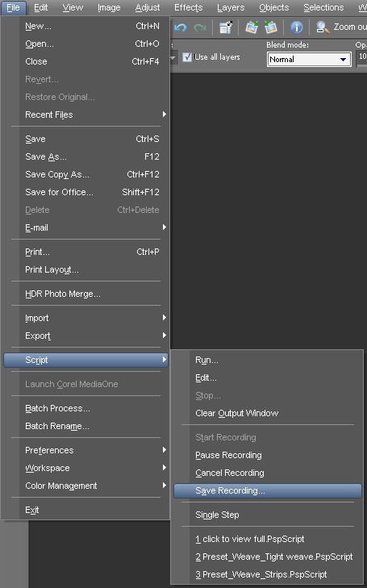Image resolution: width=367 pixels, height=588 pixels.
Task: Click the first photo rotate icon
Action: (x=252, y=27)
